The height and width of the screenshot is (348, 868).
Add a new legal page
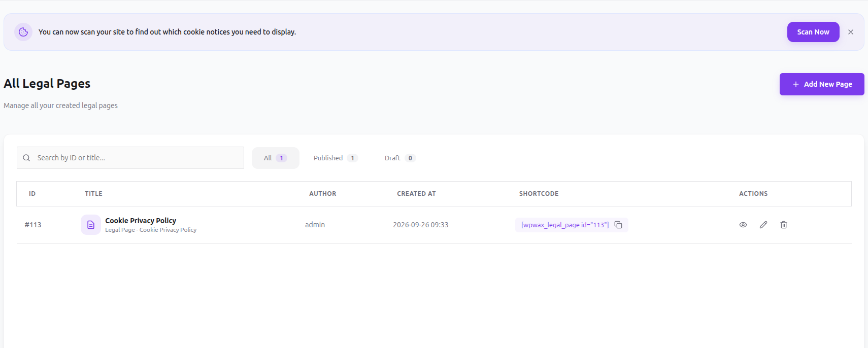(x=822, y=84)
